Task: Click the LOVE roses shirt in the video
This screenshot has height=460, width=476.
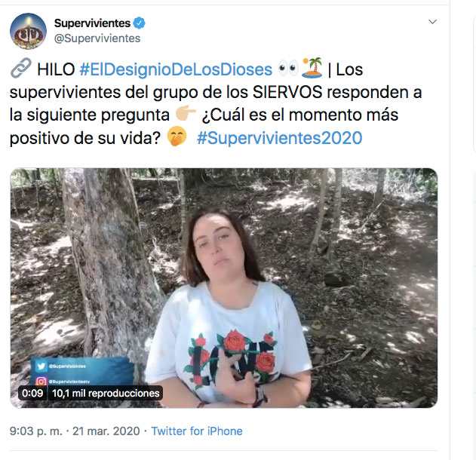Action: pos(230,342)
